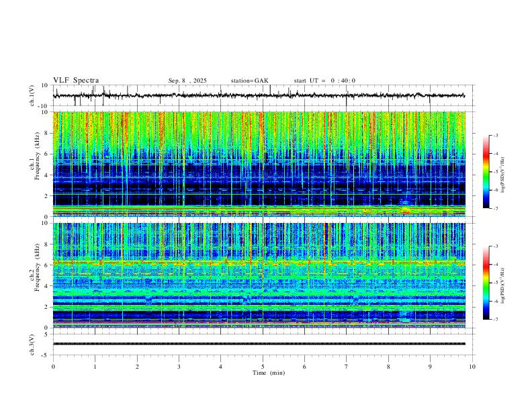Image resolution: width=532 pixels, height=411 pixels.
Task: Click the ch.1 PSD color scale bar
Action: tap(486, 172)
